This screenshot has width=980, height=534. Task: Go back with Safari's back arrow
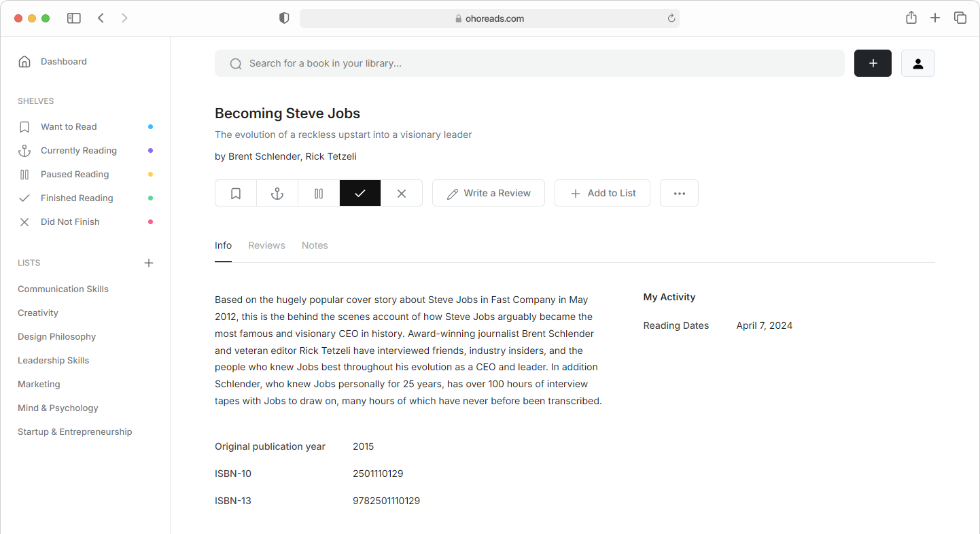click(x=101, y=18)
